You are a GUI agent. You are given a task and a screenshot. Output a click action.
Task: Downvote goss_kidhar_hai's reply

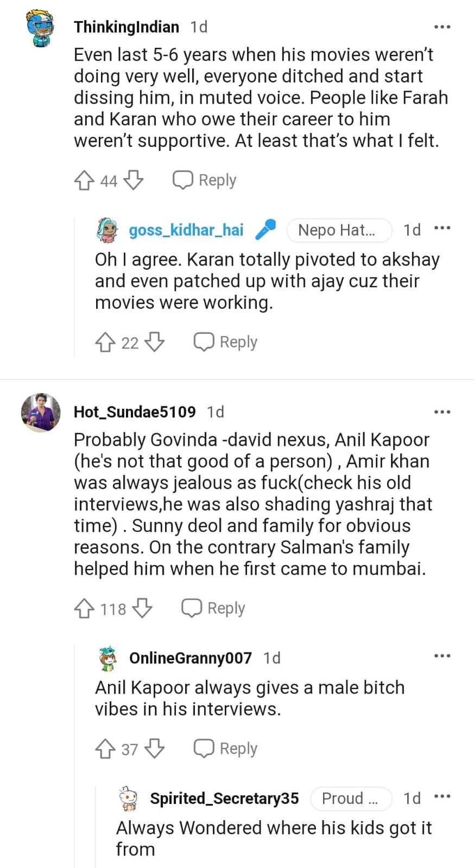[x=155, y=342]
